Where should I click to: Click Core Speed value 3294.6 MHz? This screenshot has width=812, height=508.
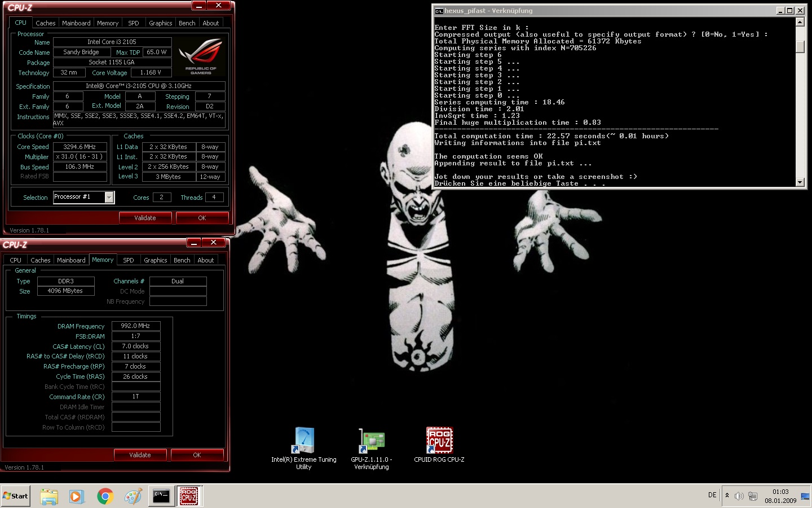point(80,147)
